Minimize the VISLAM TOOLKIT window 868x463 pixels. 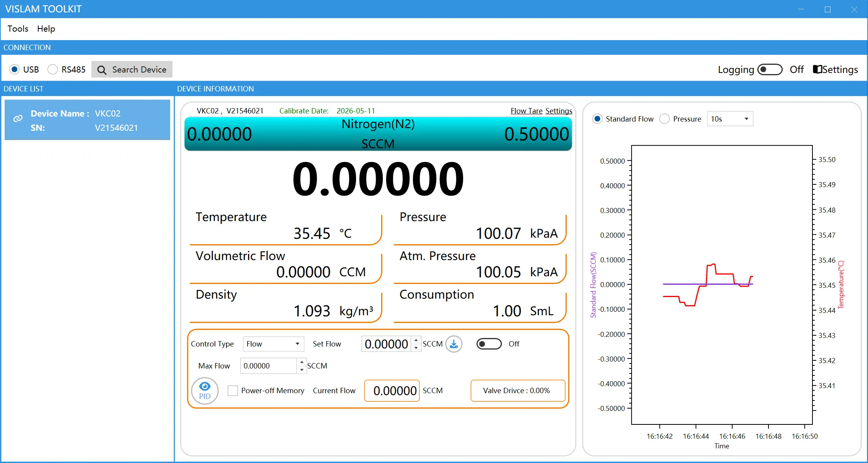tap(801, 9)
